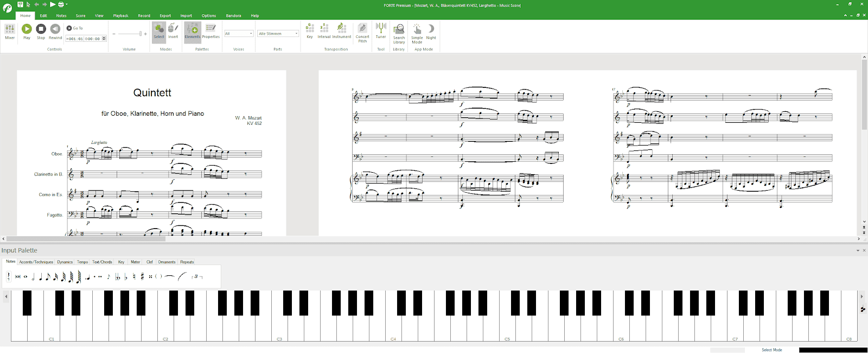Viewport: 868px width, 353px height.
Task: Click the Go To button
Action: 75,28
